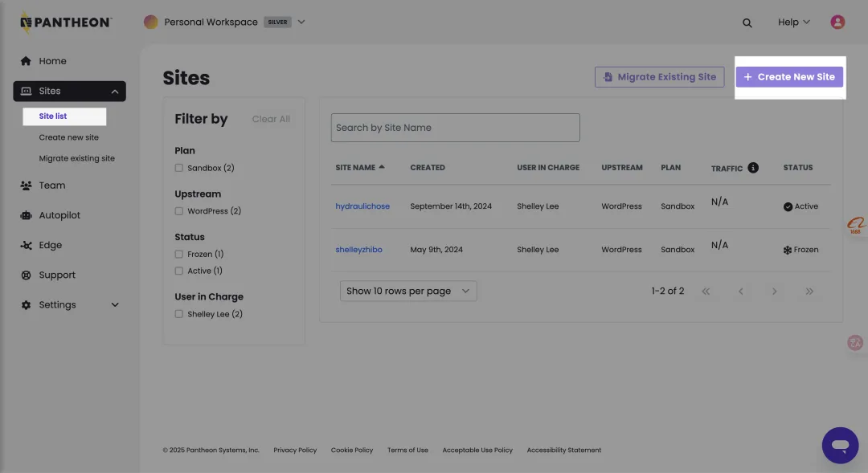Open Autopilot from the sidebar
This screenshot has height=473, width=868.
click(59, 215)
